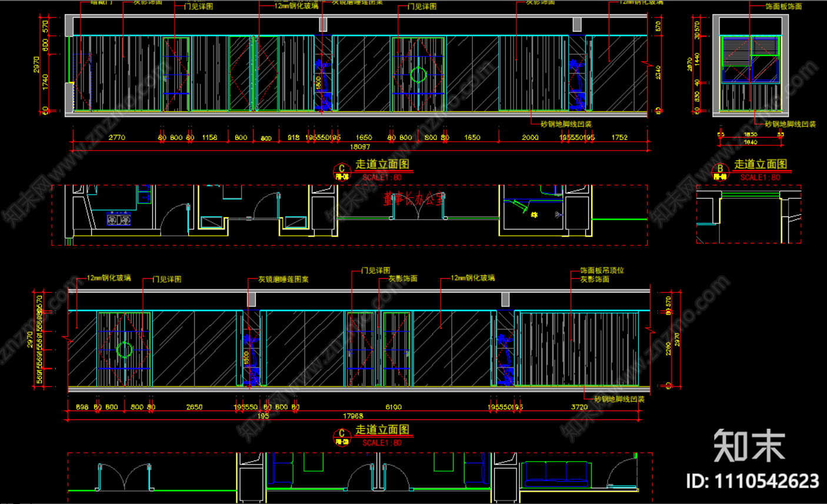The width and height of the screenshot is (827, 504).
Task: Click the red 董事长办公室 room label
Action: (414, 199)
